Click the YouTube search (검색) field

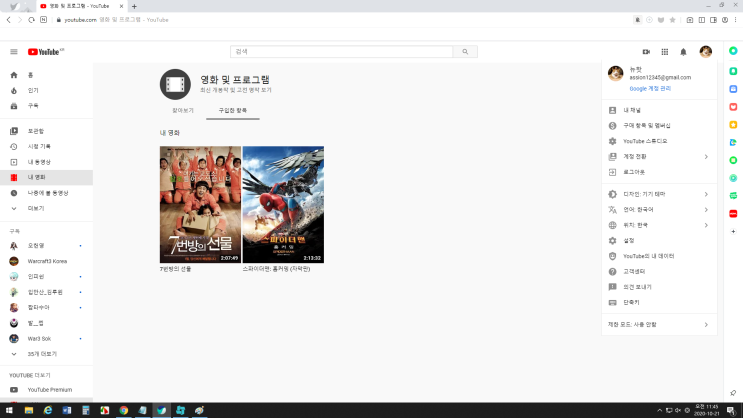tap(342, 52)
